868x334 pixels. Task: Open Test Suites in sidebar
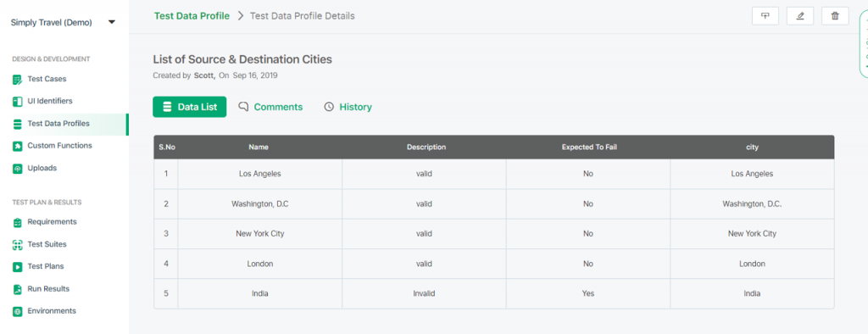point(47,244)
